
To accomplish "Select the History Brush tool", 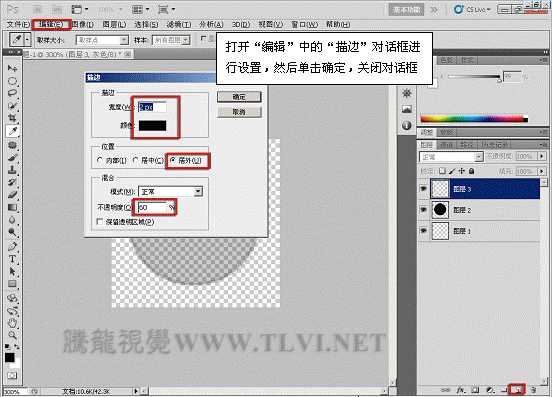I will tap(12, 182).
